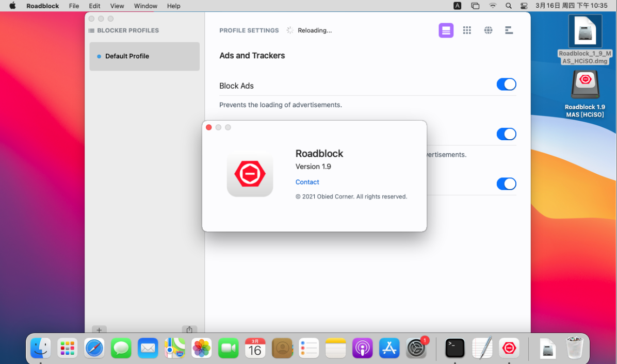Open Messages from the Dock
Screen dimensions: 617x364
[121, 348]
